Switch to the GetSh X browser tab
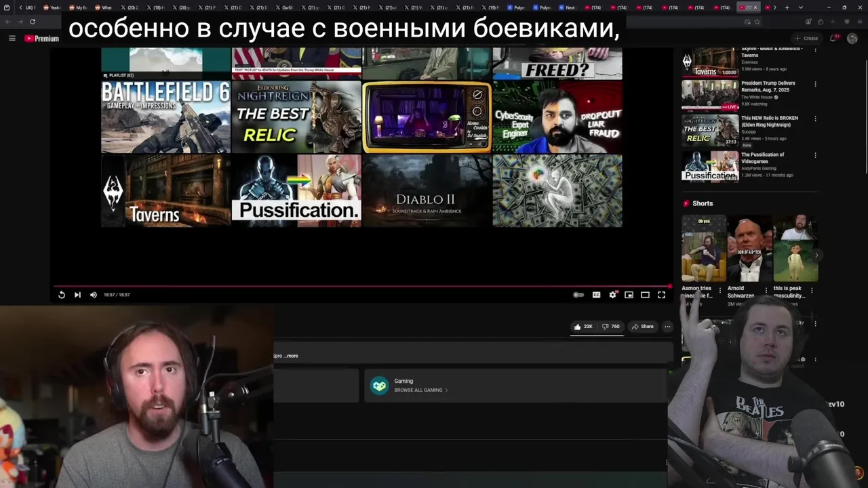Viewport: 868px width, 488px height. point(283,7)
